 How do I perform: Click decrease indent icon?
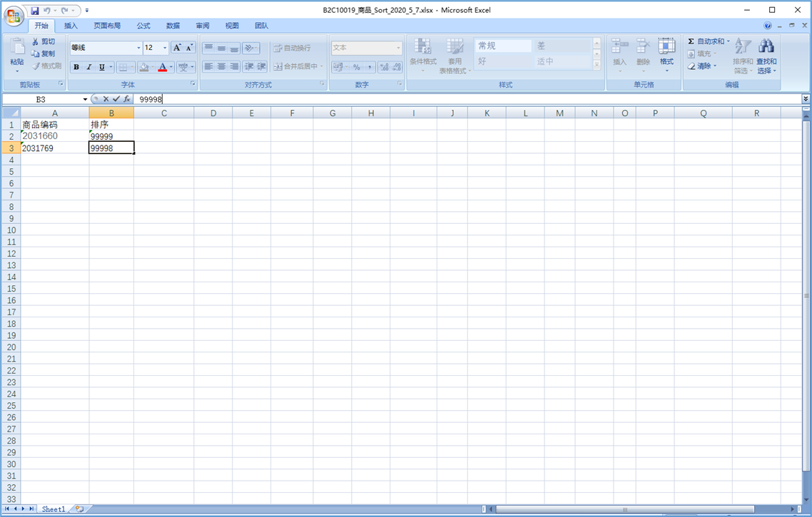[x=249, y=66]
